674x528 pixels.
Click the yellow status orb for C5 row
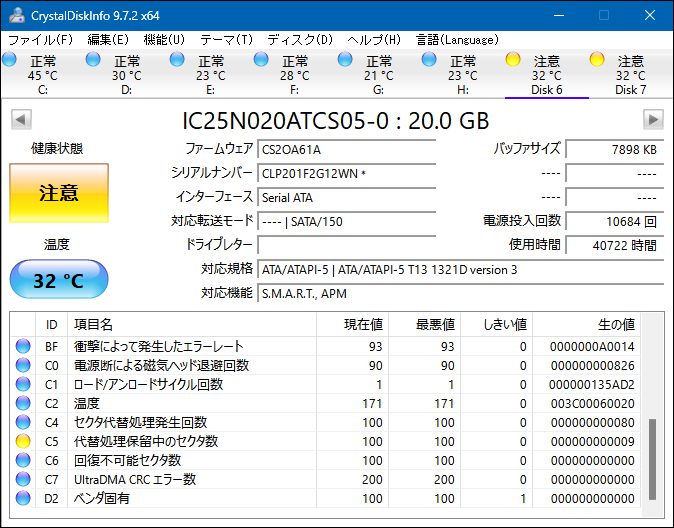point(23,441)
